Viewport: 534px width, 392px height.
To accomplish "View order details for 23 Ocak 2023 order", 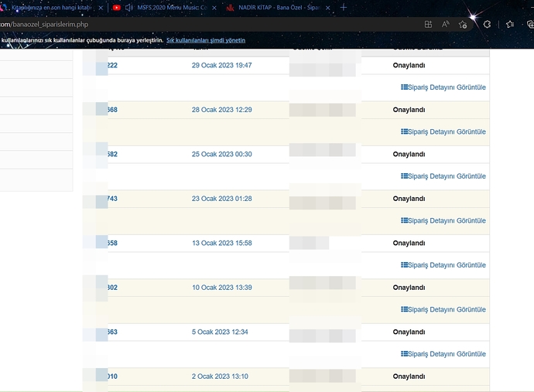I will 443,220.
